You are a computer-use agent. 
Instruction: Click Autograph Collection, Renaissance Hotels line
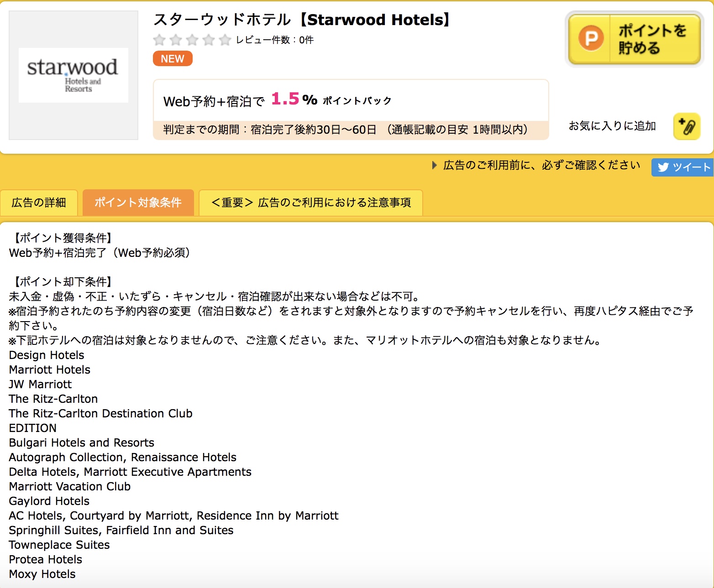coord(123,457)
